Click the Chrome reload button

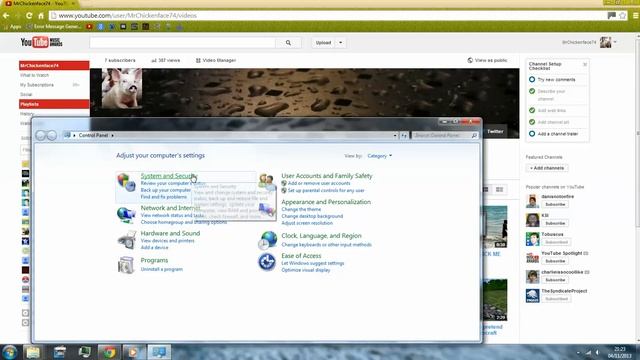(x=29, y=16)
